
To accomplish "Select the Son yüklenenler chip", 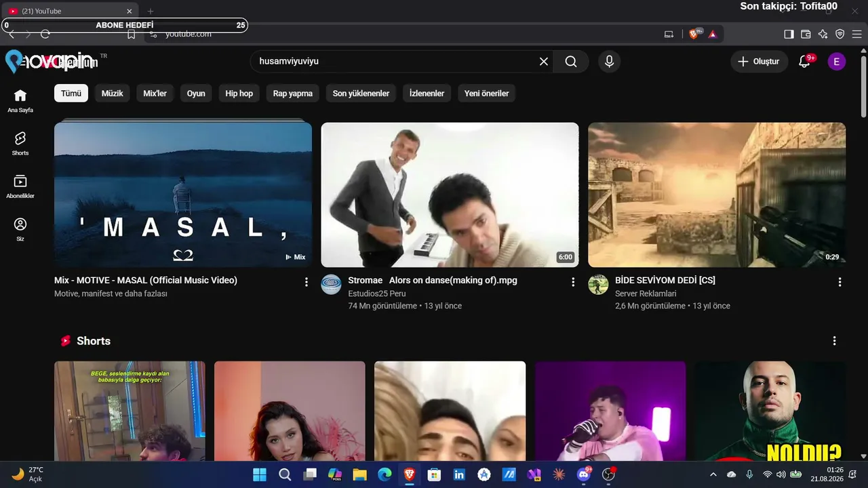I will (x=361, y=94).
